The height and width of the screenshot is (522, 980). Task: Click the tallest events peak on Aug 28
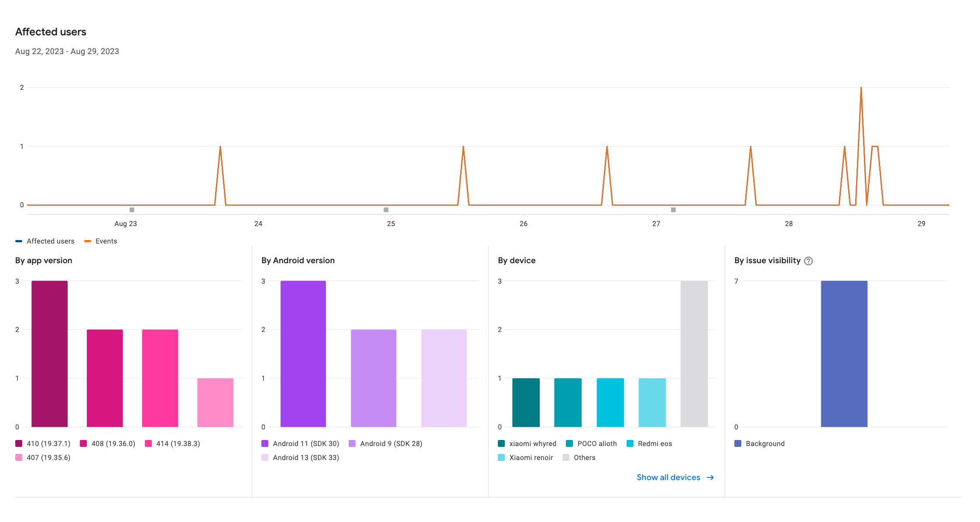pyautogui.click(x=861, y=89)
